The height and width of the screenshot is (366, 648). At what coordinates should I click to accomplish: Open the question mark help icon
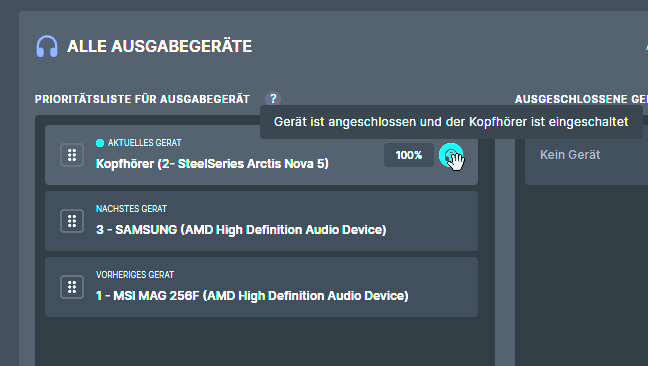point(273,99)
